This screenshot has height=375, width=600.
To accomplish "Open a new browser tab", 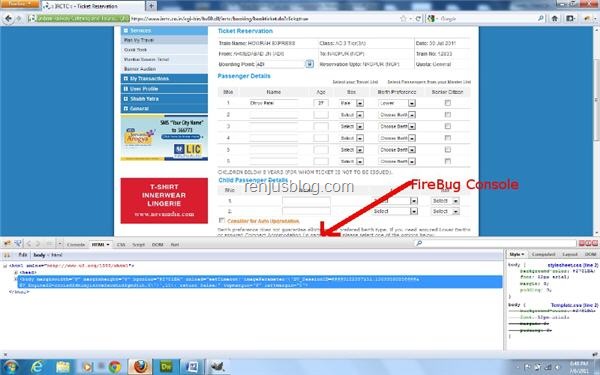I will [151, 6].
